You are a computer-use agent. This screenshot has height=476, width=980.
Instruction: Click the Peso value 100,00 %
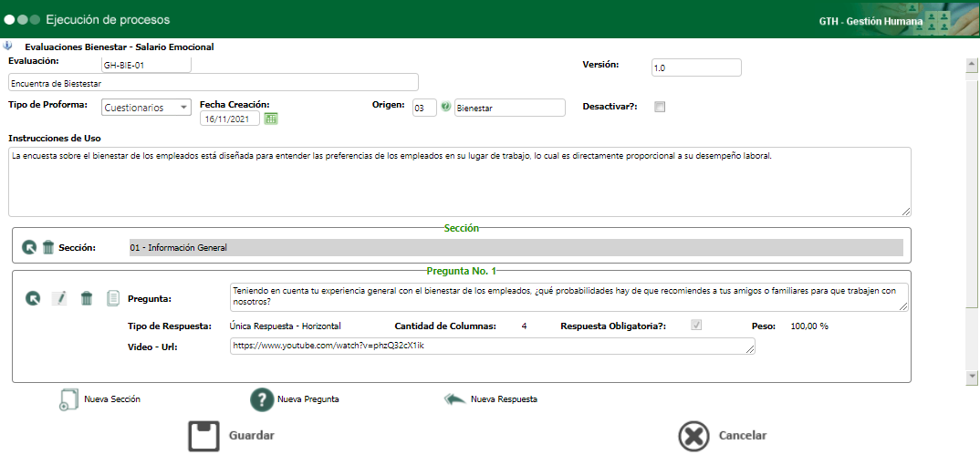809,326
